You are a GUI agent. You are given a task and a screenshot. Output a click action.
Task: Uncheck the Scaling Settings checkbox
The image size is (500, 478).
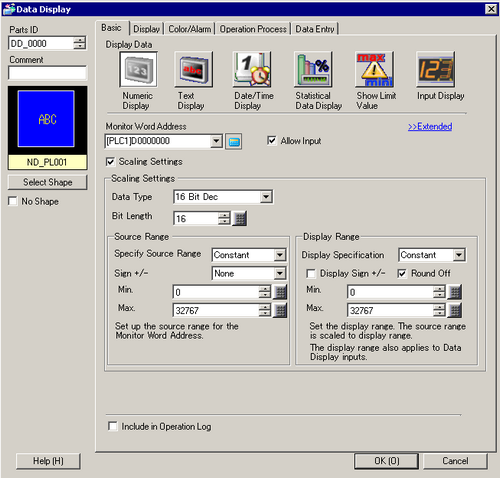coord(110,162)
